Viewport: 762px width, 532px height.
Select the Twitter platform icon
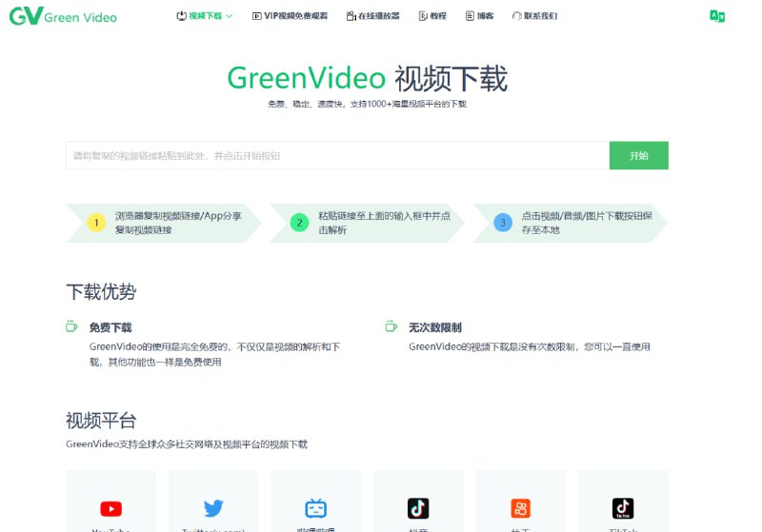pyautogui.click(x=213, y=508)
